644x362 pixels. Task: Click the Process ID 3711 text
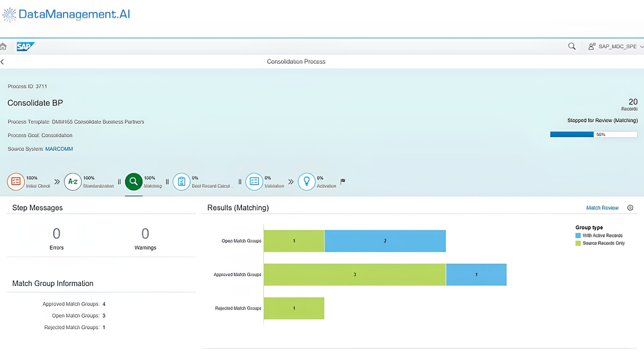pyautogui.click(x=27, y=86)
